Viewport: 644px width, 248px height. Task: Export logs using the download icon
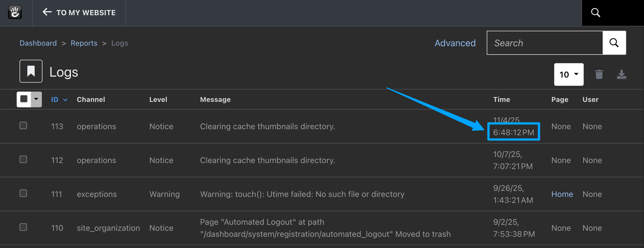[621, 74]
